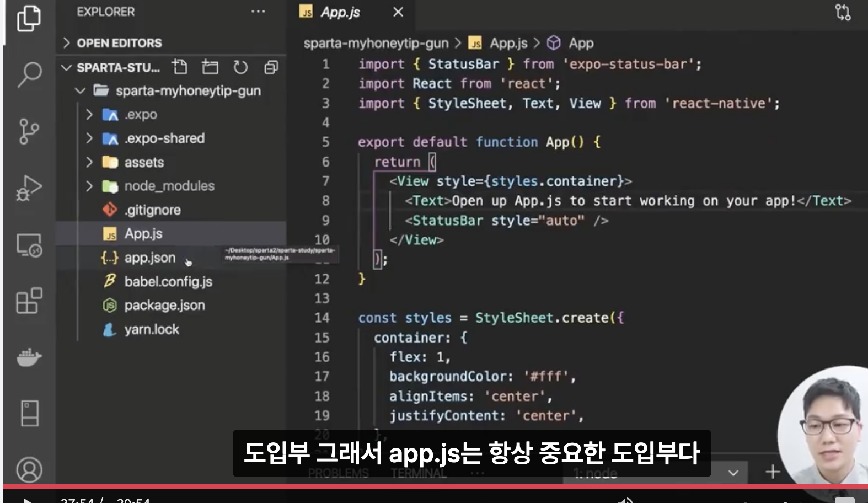Close the App.js editor tab
This screenshot has height=503, width=868.
[398, 12]
